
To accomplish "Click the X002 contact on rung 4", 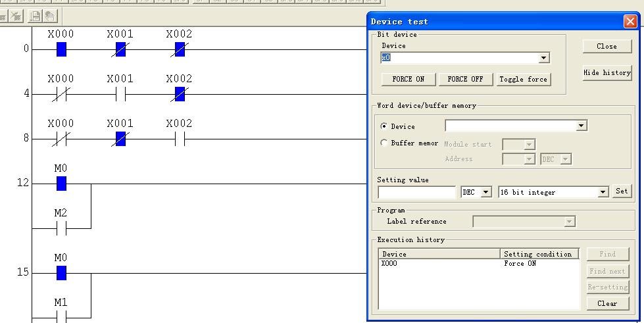I will [179, 94].
